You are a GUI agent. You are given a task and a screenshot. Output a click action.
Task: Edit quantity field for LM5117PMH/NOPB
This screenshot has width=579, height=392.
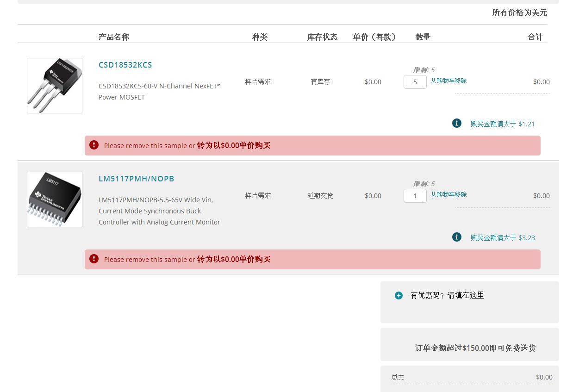415,196
